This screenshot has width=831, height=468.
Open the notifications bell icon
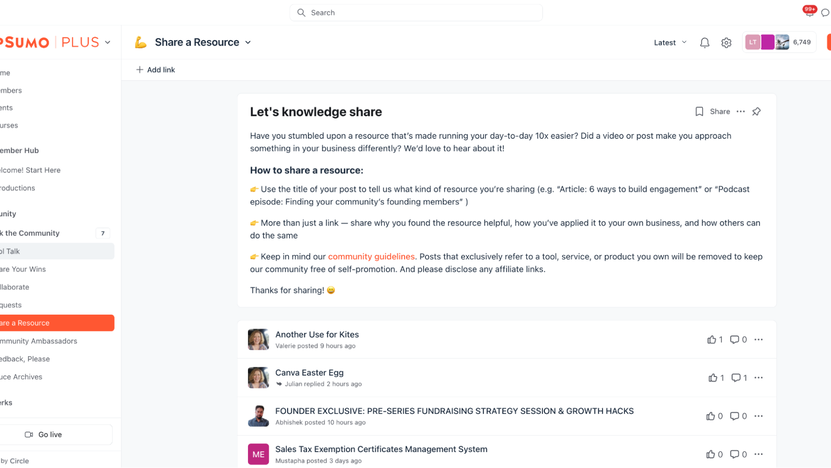point(704,43)
